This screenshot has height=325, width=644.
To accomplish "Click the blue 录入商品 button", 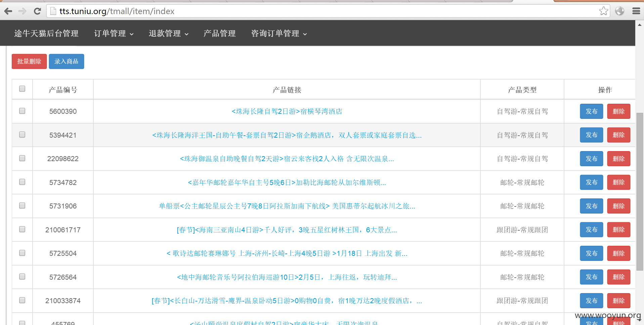I will (67, 61).
